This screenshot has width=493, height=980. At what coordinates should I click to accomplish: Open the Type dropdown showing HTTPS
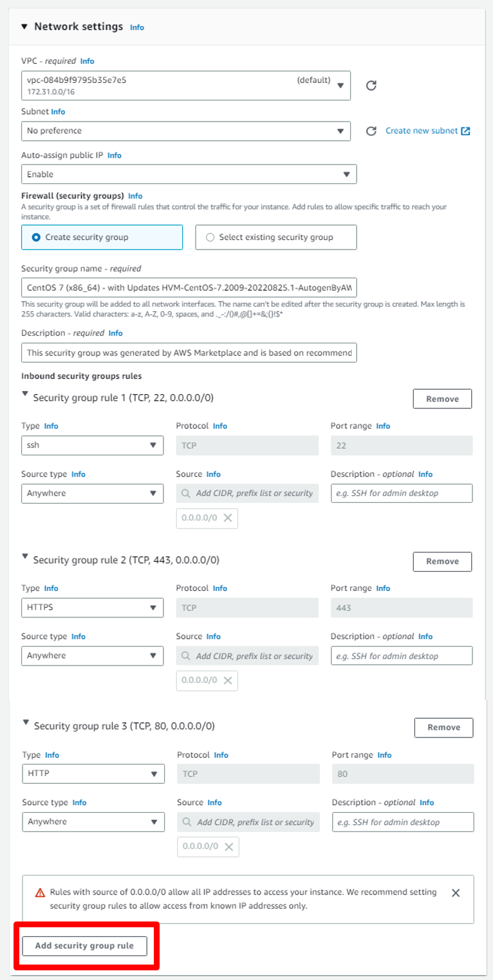92,607
